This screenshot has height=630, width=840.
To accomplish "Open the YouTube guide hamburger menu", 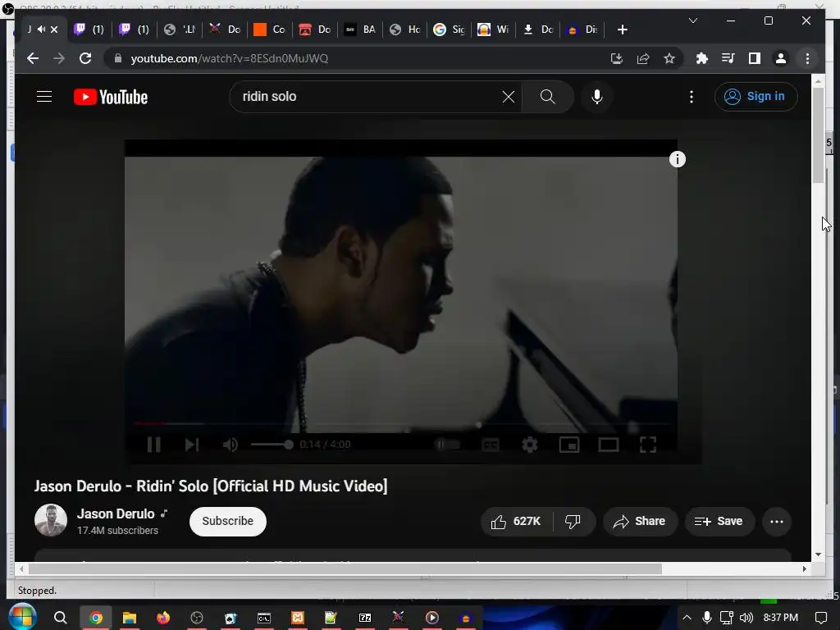I will pos(44,97).
